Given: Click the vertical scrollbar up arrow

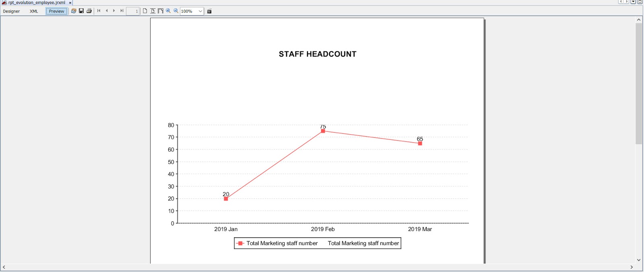Looking at the screenshot, I should [639, 20].
